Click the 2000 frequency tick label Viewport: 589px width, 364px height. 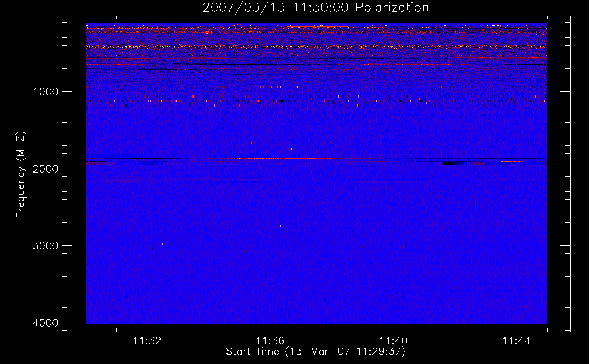click(46, 169)
